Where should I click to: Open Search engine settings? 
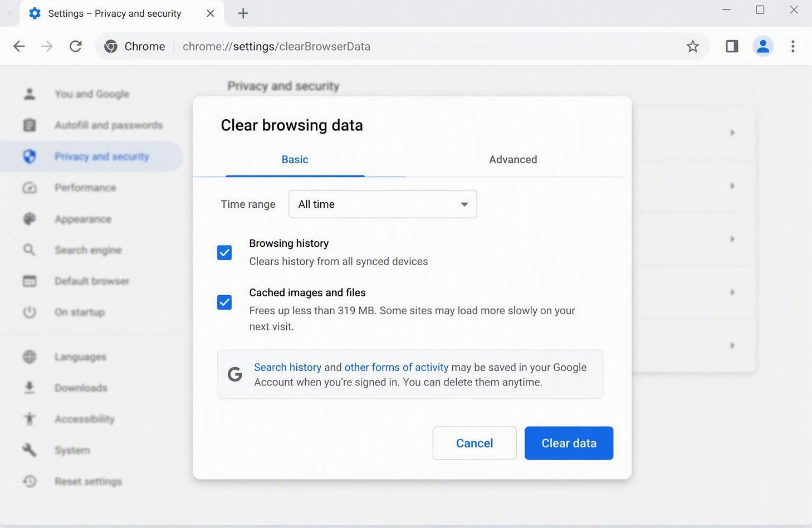pos(88,250)
